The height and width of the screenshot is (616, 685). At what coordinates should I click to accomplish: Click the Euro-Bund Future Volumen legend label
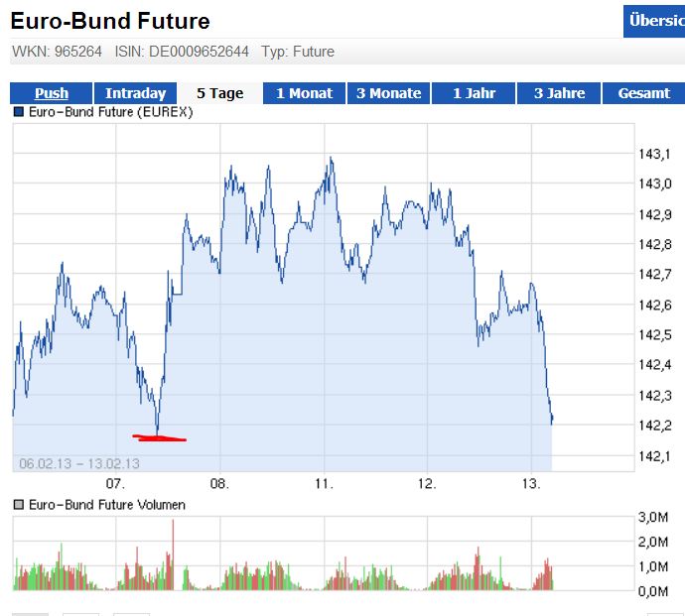[x=106, y=505]
